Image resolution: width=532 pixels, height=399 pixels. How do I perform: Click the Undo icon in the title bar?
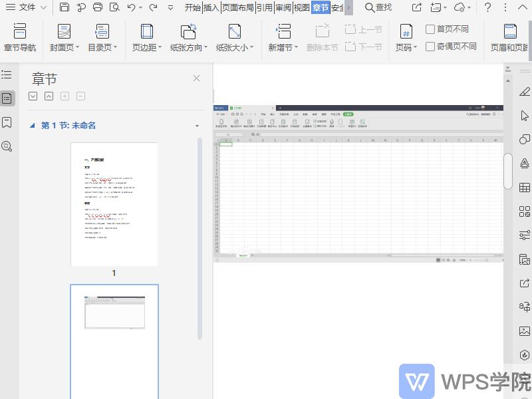coord(130,7)
